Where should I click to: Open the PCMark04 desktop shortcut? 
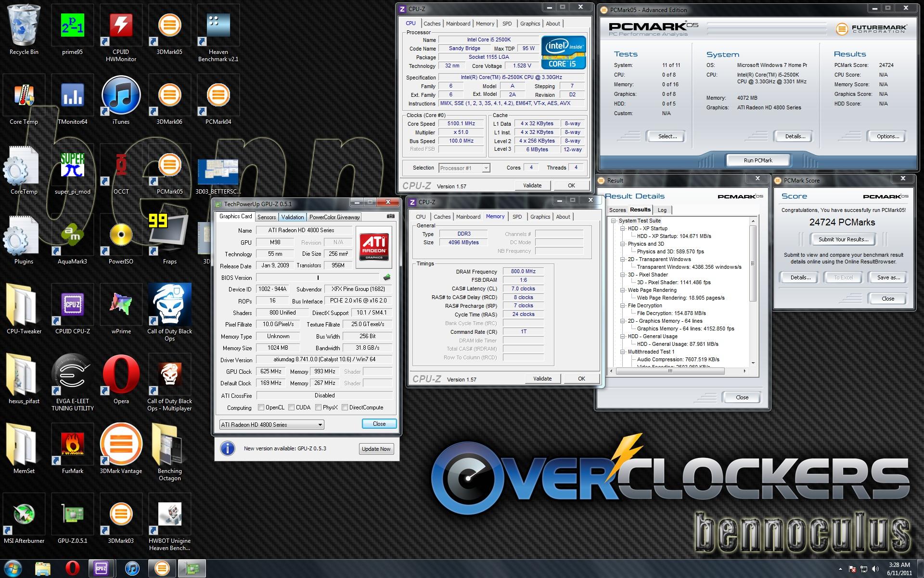(218, 100)
